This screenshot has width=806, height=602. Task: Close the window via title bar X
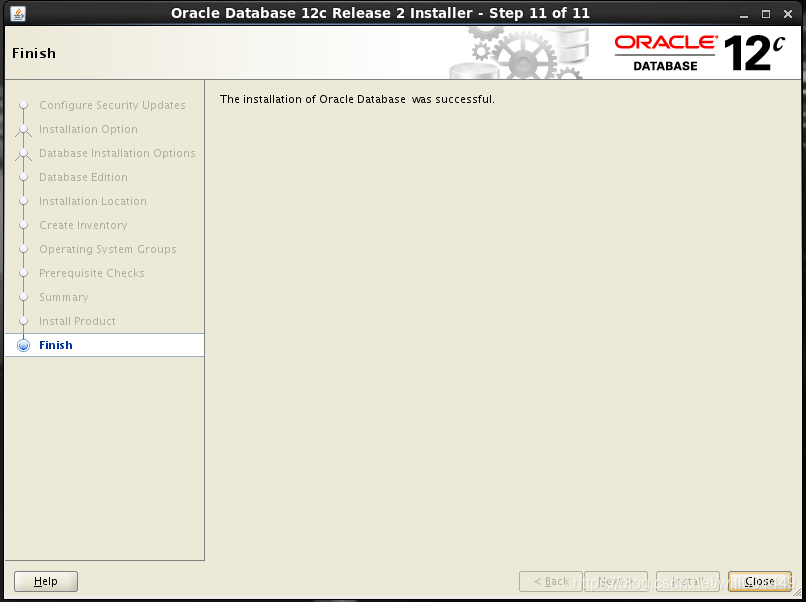tap(787, 14)
